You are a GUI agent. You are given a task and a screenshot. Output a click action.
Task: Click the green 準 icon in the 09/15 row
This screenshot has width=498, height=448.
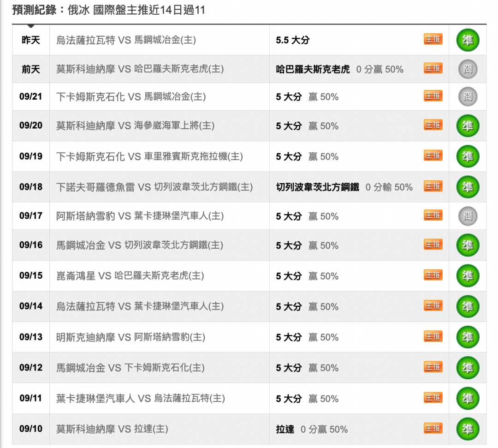tap(468, 276)
